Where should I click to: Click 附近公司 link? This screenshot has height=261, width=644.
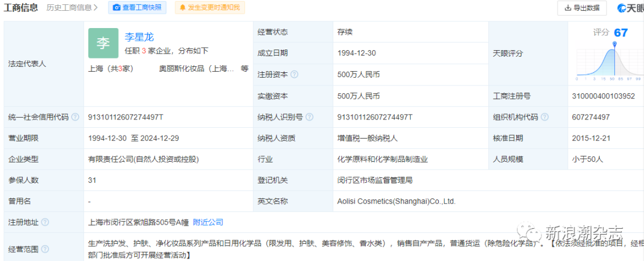tap(208, 222)
